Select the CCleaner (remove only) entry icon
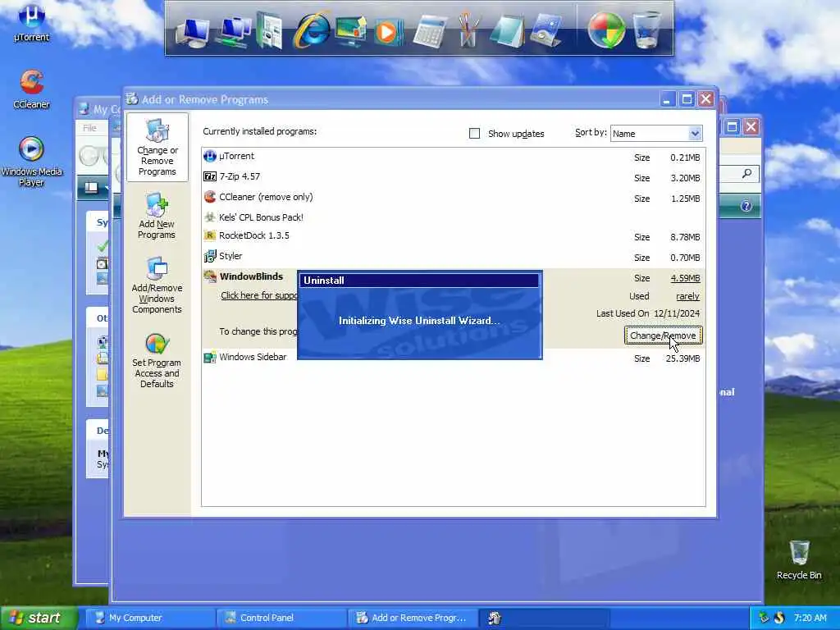840x630 pixels. [210, 197]
